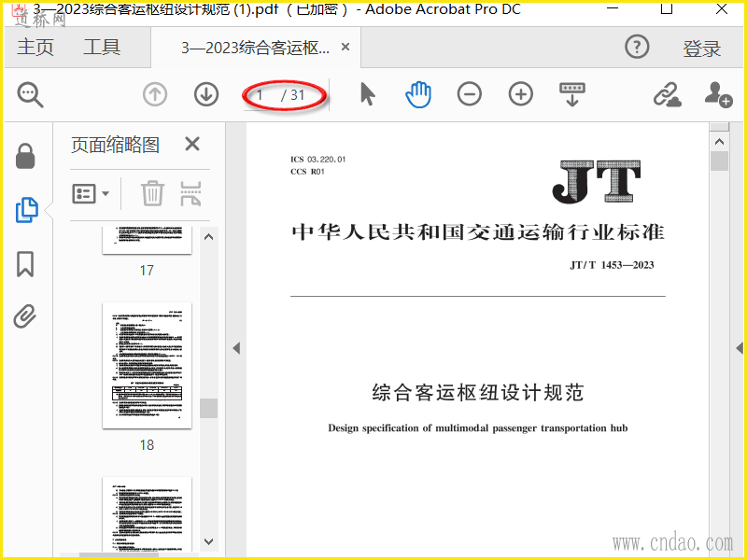The height and width of the screenshot is (560, 747).
Task: Open thumbnail options dropdown menu
Action: pos(91,194)
